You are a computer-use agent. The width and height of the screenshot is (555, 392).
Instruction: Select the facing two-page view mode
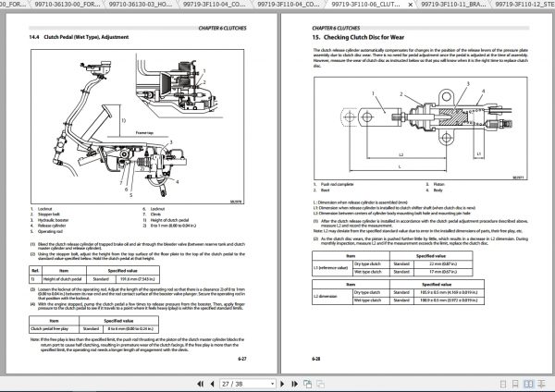tap(528, 384)
